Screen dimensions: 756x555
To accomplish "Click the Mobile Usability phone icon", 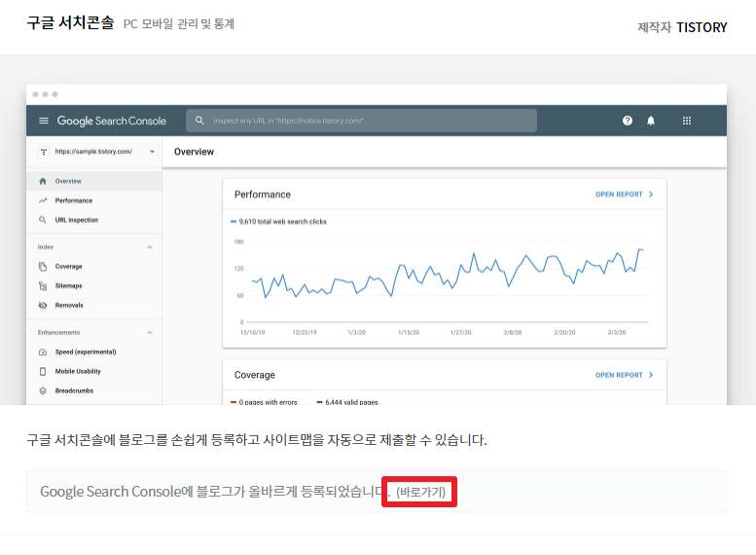I will tap(43, 371).
